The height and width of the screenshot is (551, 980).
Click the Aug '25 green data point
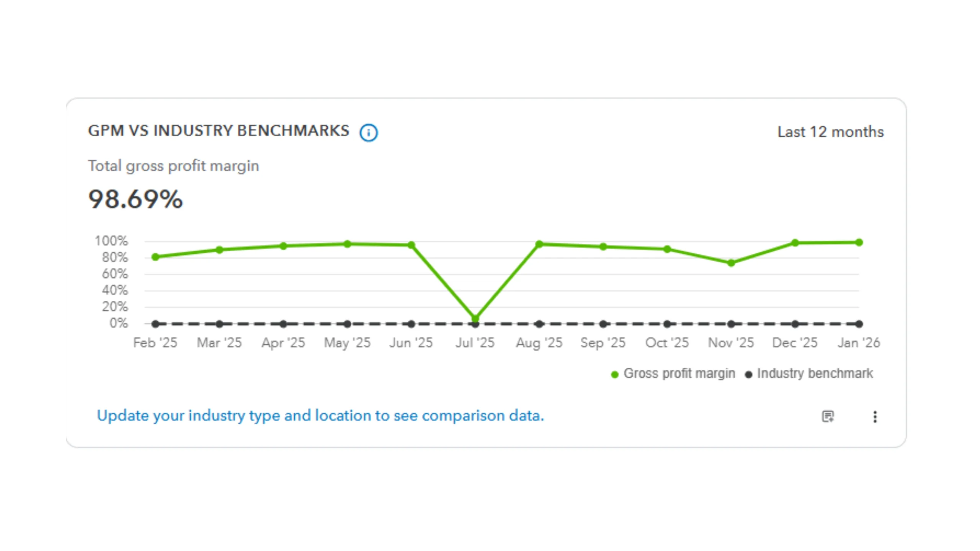[539, 244]
